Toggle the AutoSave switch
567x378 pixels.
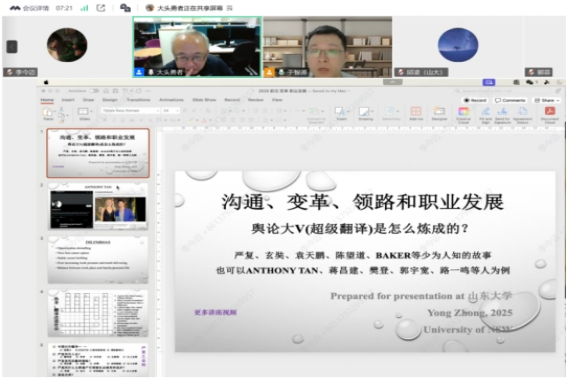coord(94,90)
